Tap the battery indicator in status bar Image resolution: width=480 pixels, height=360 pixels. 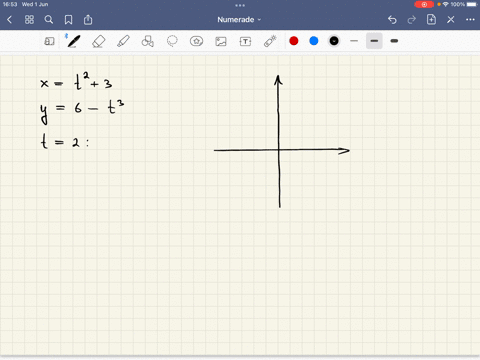coord(472,4)
